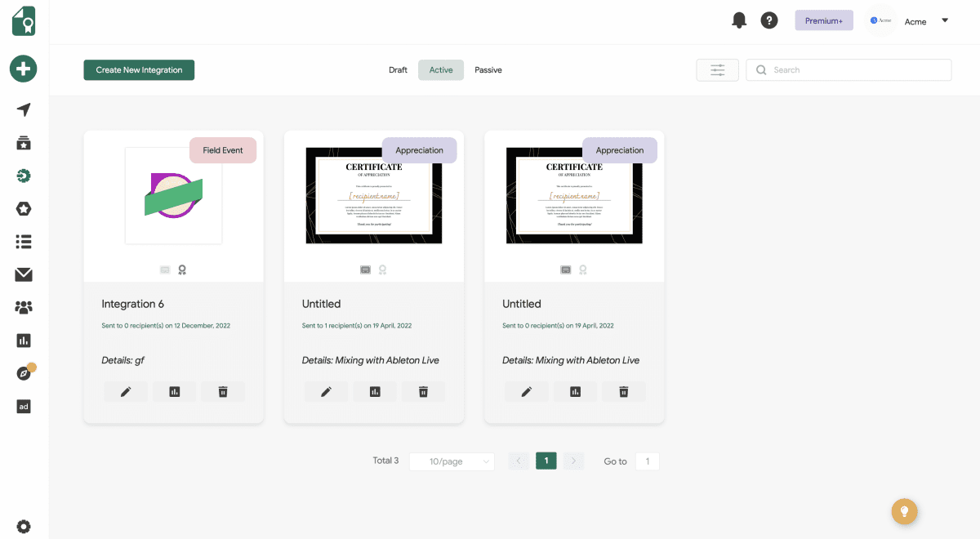View analytics via the bar chart sidebar icon
980x539 pixels.
(23, 340)
